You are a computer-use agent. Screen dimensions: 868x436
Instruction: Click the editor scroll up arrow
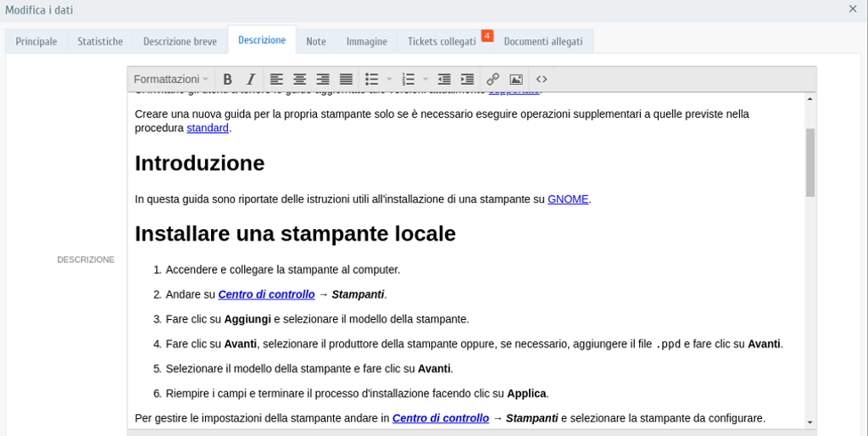[x=810, y=98]
